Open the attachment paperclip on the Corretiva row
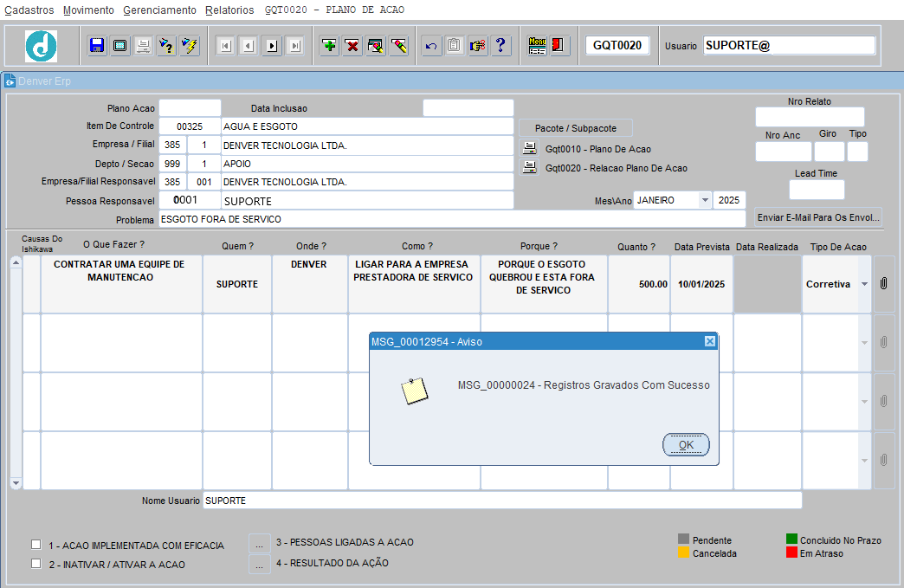Screen dimensions: 904x588 point(883,284)
